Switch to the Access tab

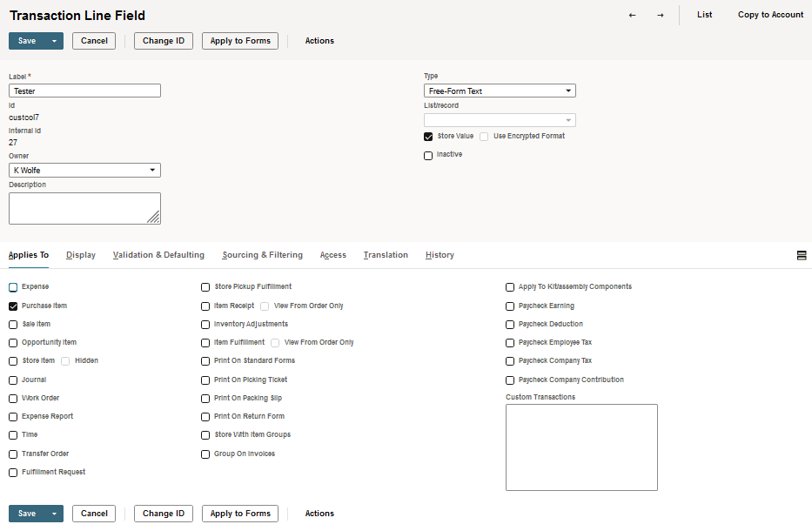pos(333,255)
